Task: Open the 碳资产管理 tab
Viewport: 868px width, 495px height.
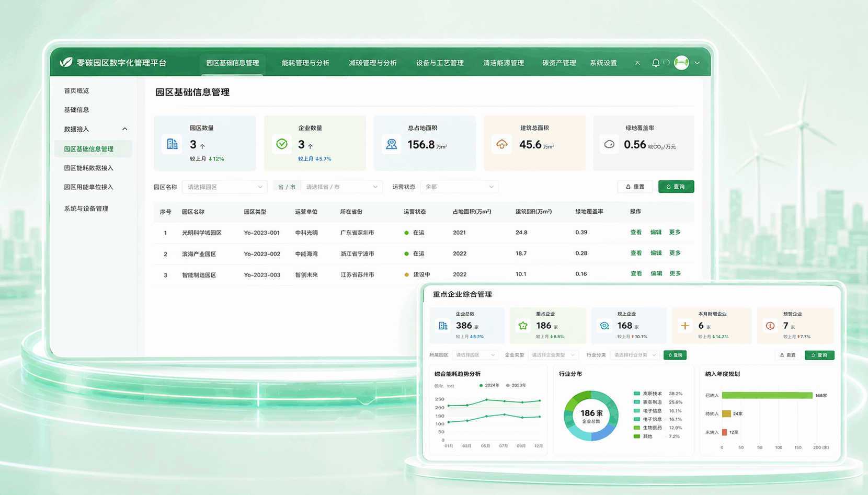Action: (x=559, y=63)
